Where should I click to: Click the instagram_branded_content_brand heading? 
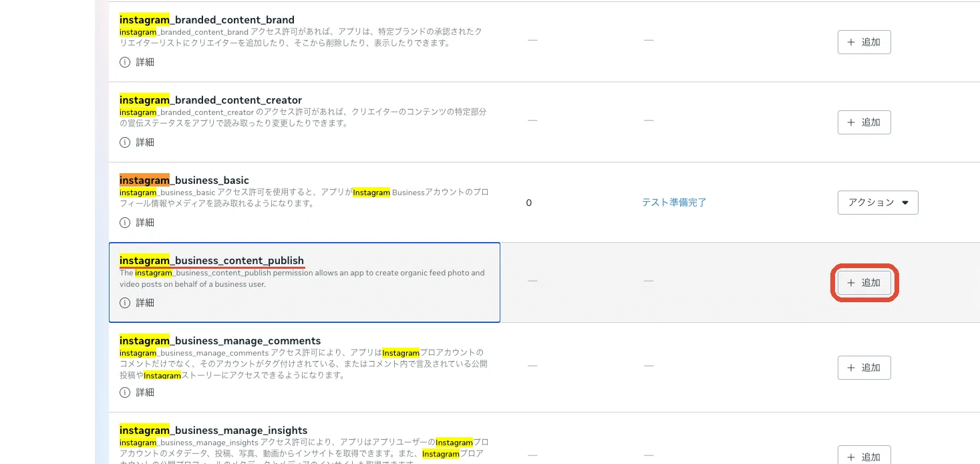point(207,20)
